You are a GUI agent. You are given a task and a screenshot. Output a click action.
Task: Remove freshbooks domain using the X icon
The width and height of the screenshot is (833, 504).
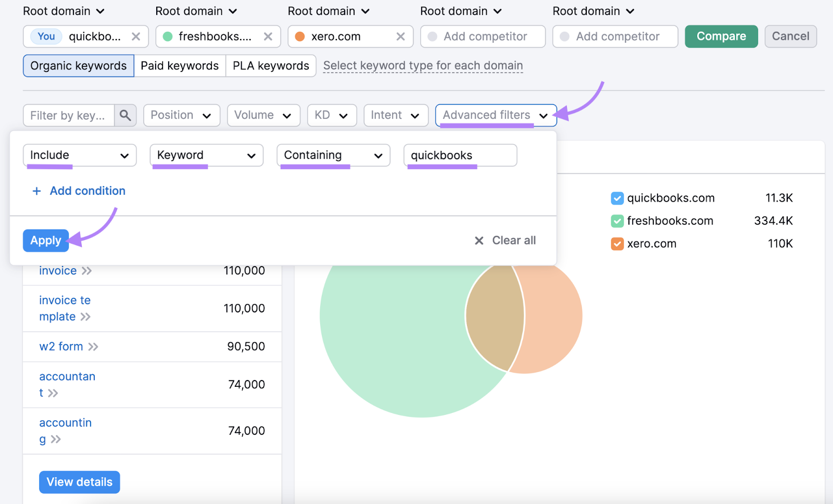tap(268, 36)
